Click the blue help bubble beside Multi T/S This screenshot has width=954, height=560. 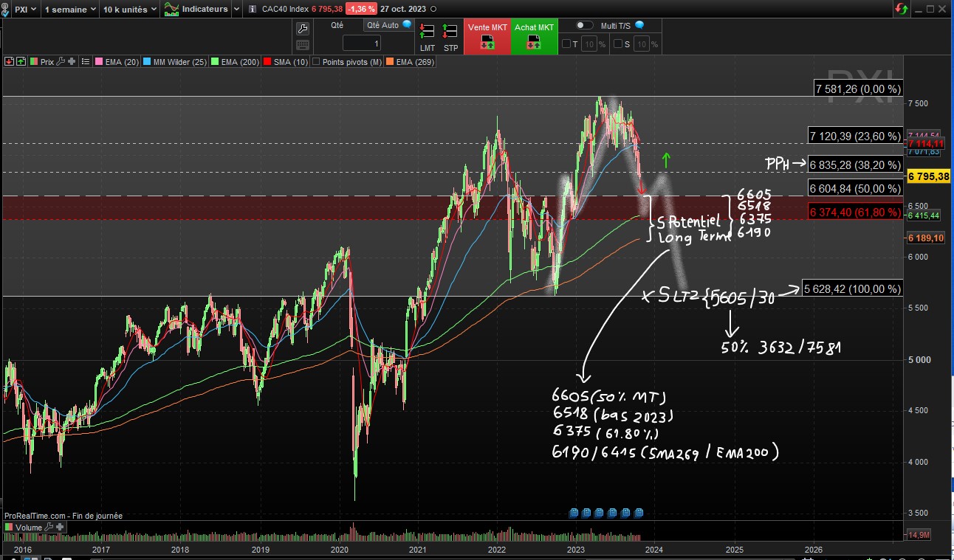pyautogui.click(x=639, y=25)
